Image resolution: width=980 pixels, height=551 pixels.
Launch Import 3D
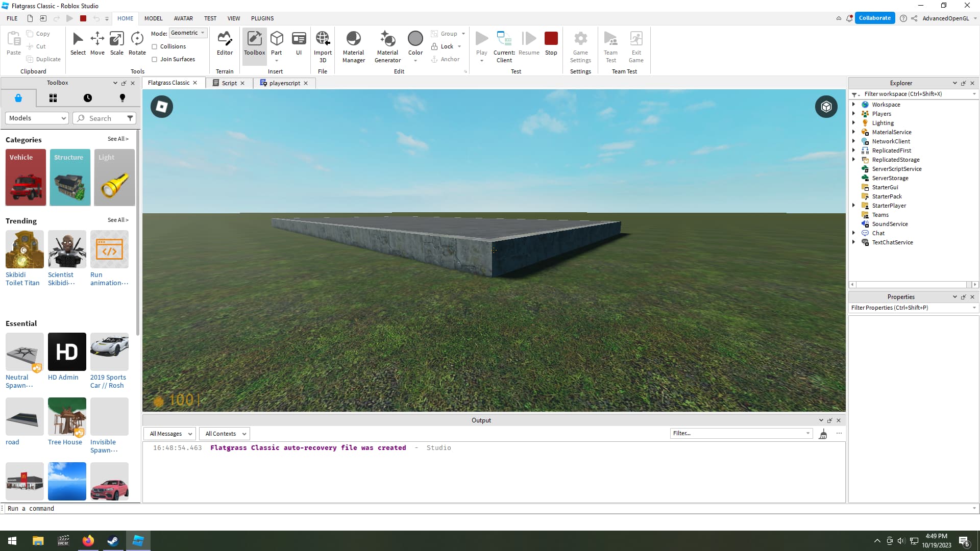(323, 43)
